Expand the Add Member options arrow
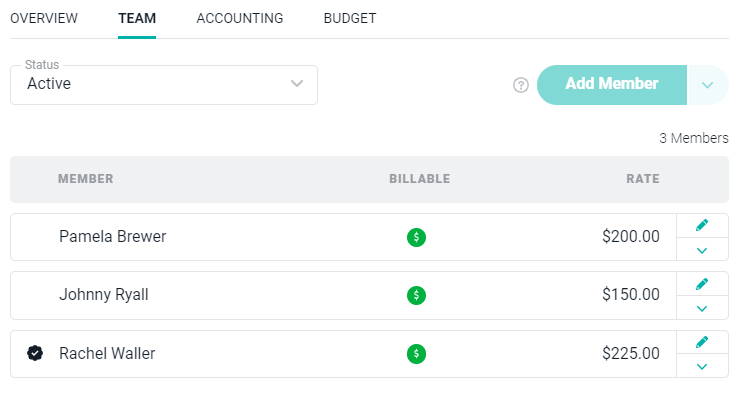The height and width of the screenshot is (399, 741). coord(707,85)
